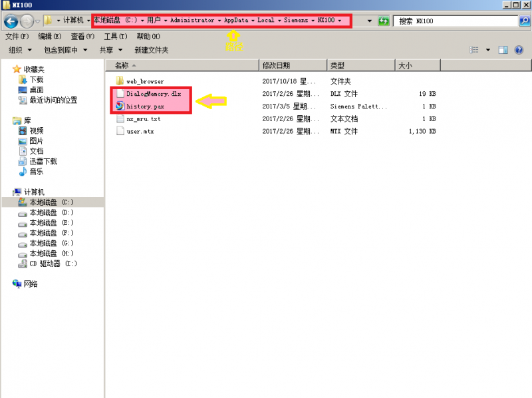This screenshot has height=398, width=532.
Task: Click the 新建文件夹 button
Action: [x=152, y=50]
